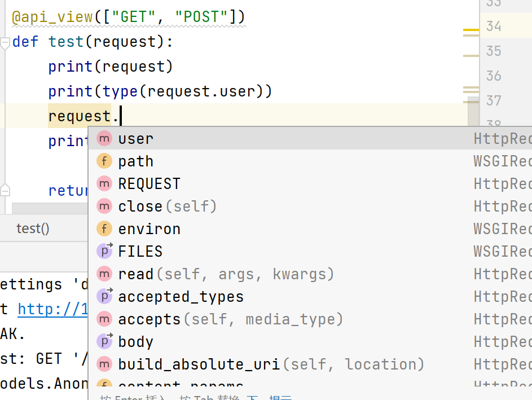Click the property icon beside 'body'
Screen dimensions: 532x400
[104, 342]
